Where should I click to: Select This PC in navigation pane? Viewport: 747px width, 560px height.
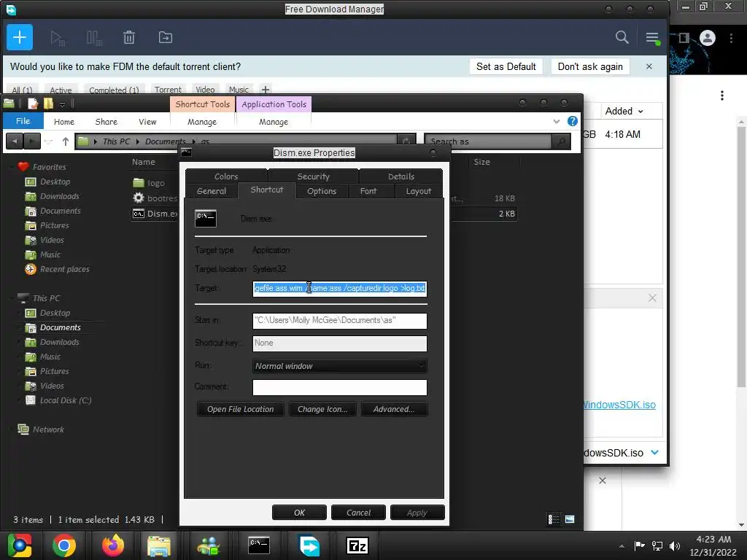pos(46,298)
